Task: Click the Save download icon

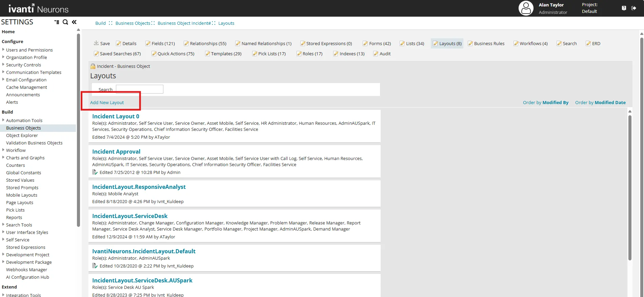Action: [96, 43]
